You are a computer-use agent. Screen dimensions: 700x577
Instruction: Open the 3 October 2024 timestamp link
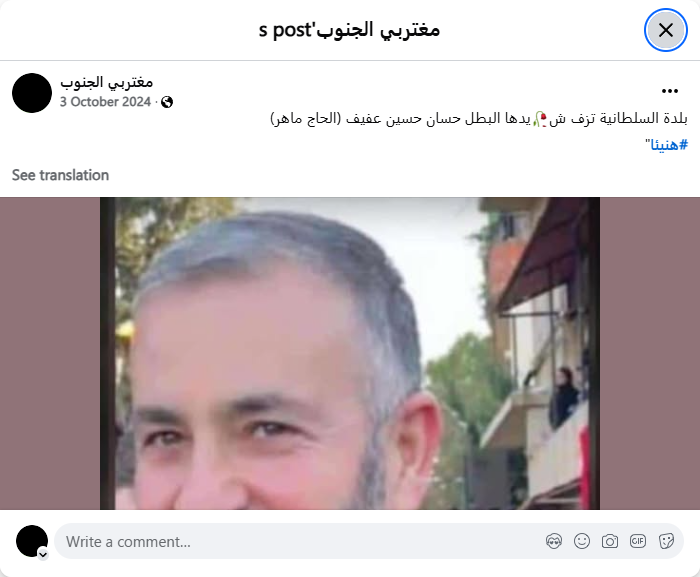click(105, 102)
